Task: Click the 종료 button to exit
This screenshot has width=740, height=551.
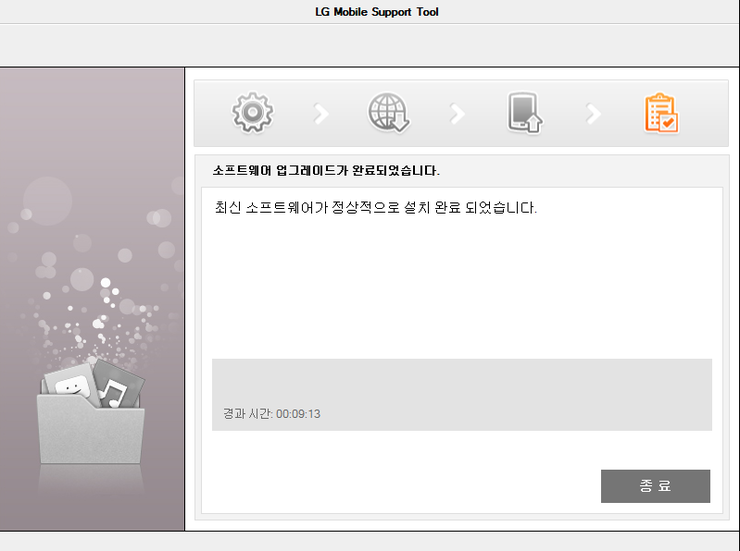Action: 655,486
